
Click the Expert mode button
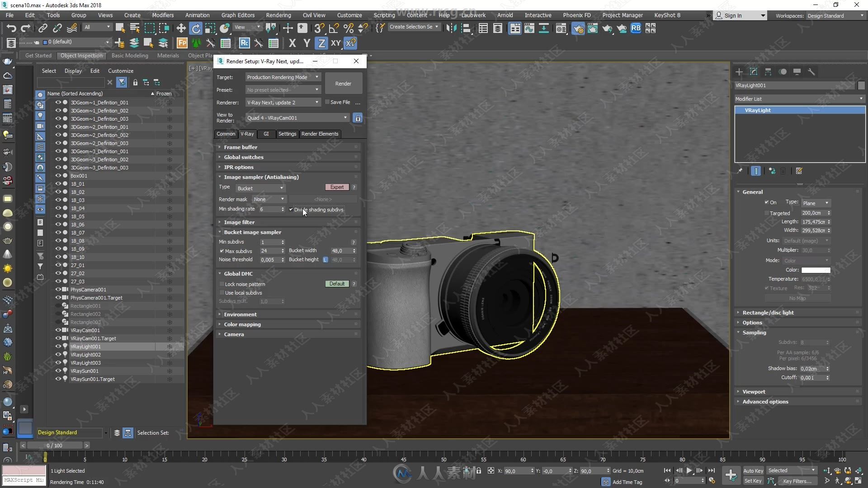pyautogui.click(x=336, y=187)
